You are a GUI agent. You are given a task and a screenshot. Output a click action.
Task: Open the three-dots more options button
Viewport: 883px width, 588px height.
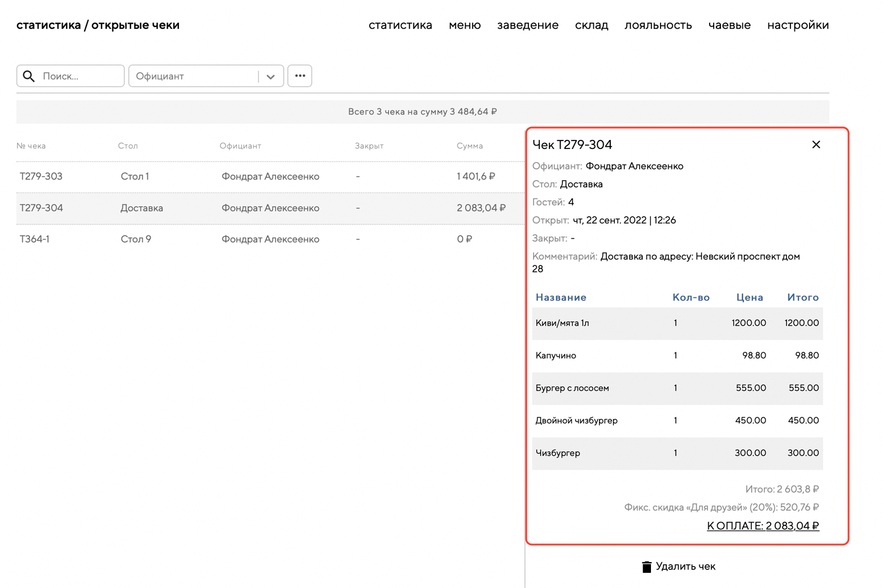pos(300,76)
